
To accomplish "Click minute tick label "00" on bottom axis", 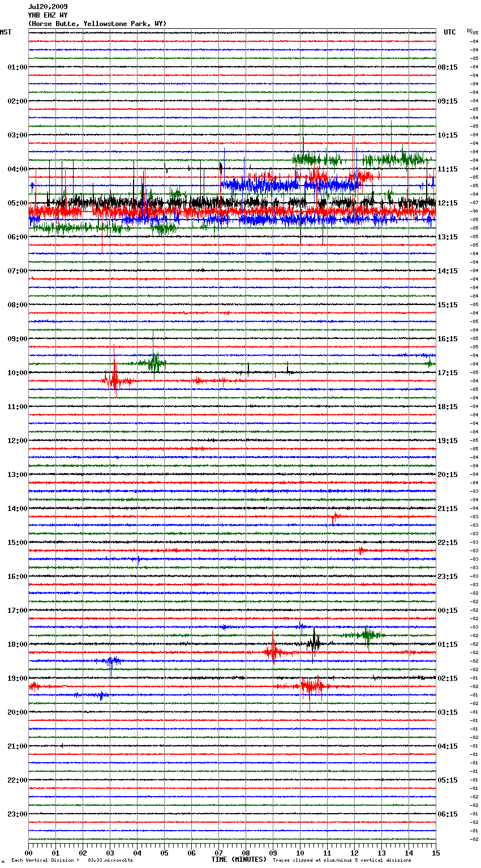I will click(28, 853).
